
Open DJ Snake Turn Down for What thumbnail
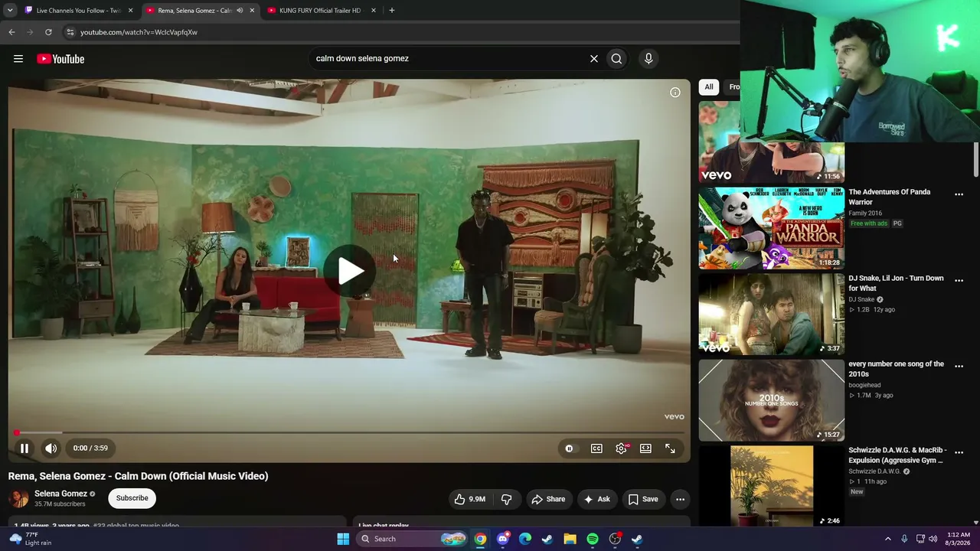pos(771,314)
